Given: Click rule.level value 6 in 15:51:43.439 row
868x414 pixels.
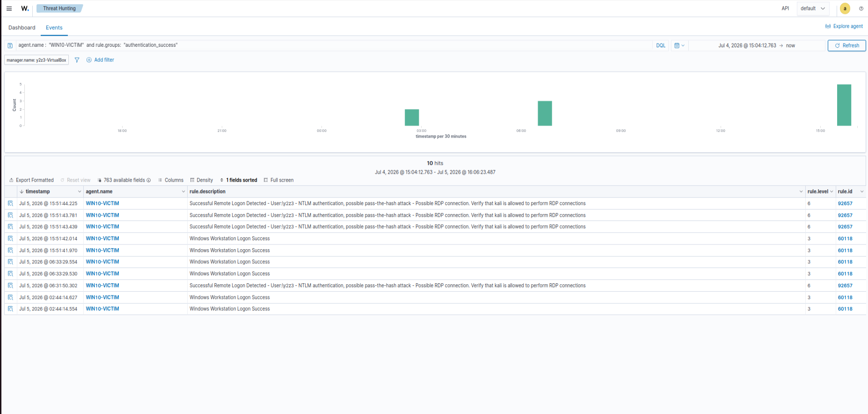Looking at the screenshot, I should pyautogui.click(x=809, y=227).
